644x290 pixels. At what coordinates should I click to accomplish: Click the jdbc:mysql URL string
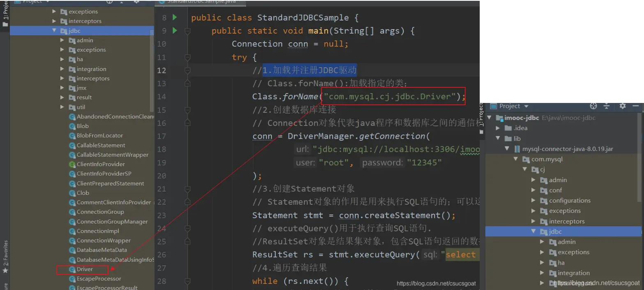(x=396, y=149)
